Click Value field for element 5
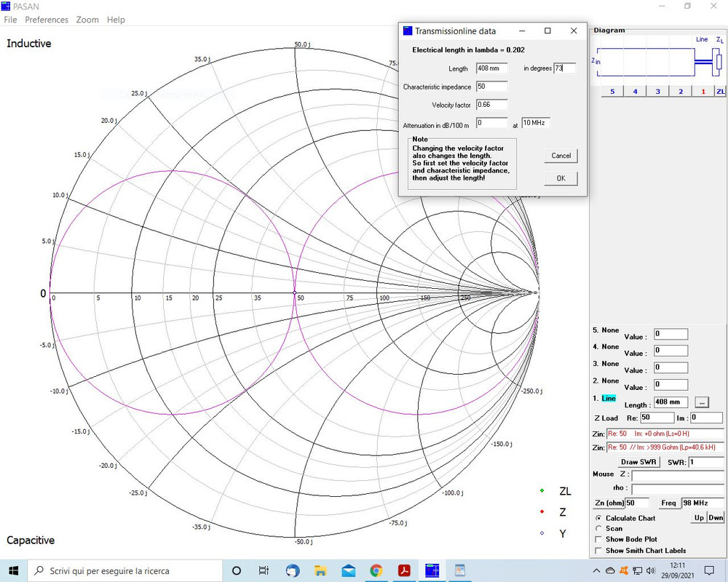 pos(671,334)
